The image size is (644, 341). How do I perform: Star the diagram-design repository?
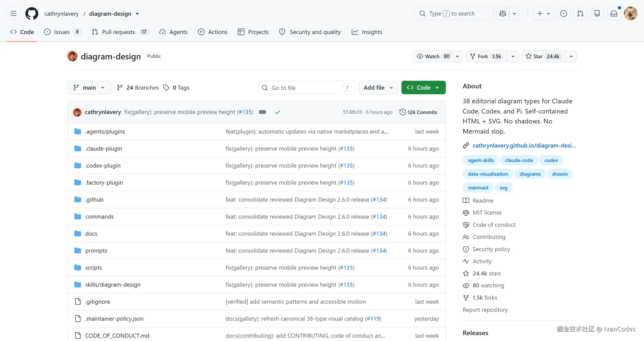[544, 56]
